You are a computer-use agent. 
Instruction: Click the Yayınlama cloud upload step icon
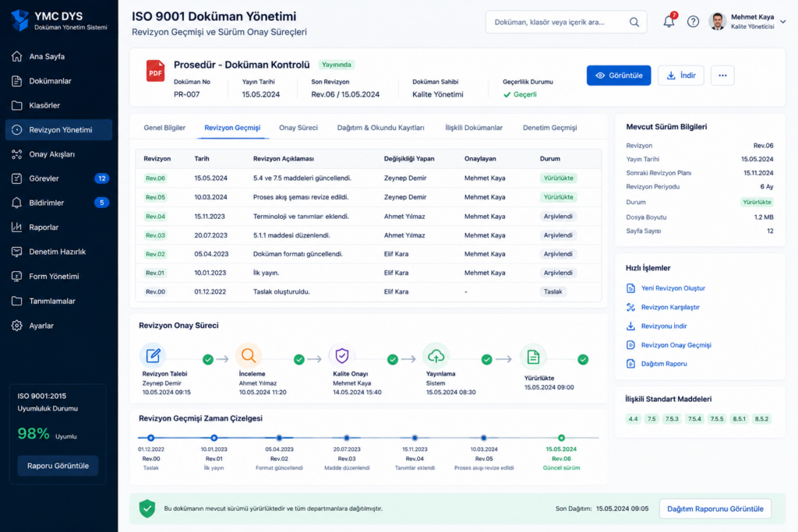coord(436,356)
